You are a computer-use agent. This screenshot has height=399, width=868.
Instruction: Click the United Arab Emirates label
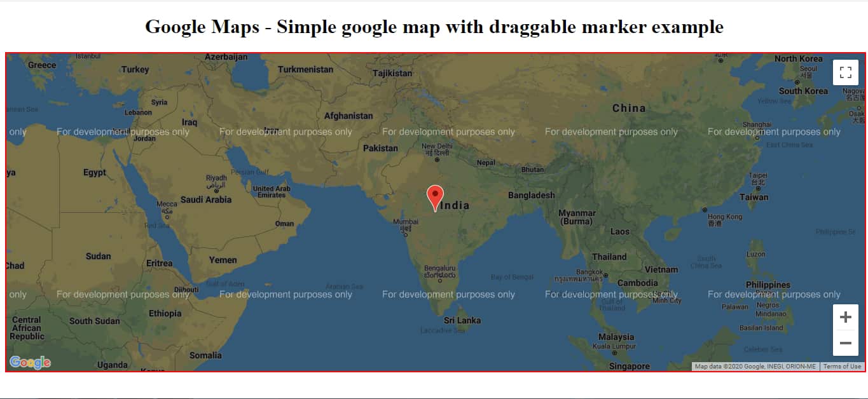click(x=272, y=192)
